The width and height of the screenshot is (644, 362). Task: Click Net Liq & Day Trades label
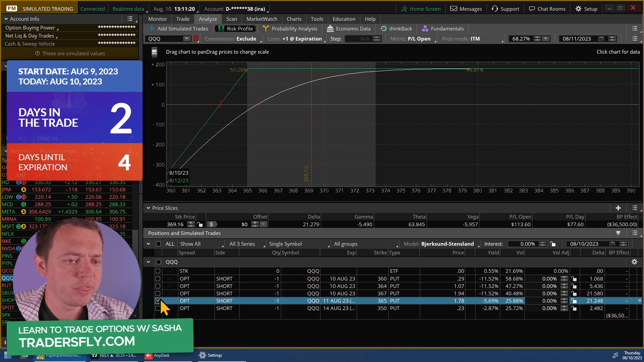click(30, 36)
